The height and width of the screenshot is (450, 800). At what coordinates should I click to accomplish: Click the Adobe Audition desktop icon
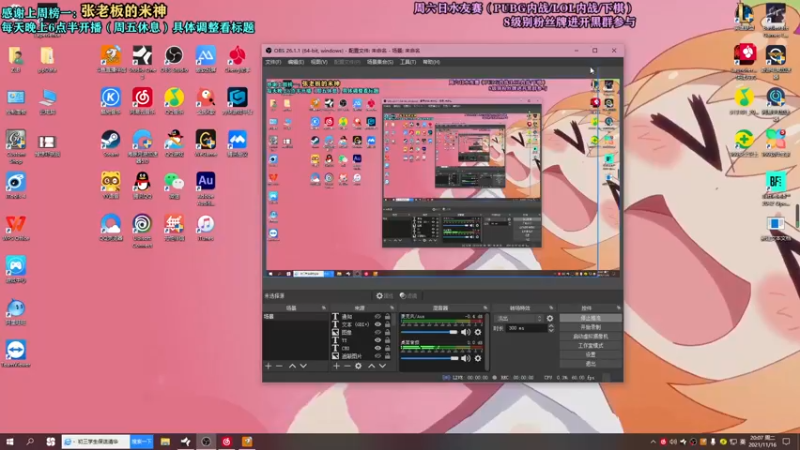(206, 188)
